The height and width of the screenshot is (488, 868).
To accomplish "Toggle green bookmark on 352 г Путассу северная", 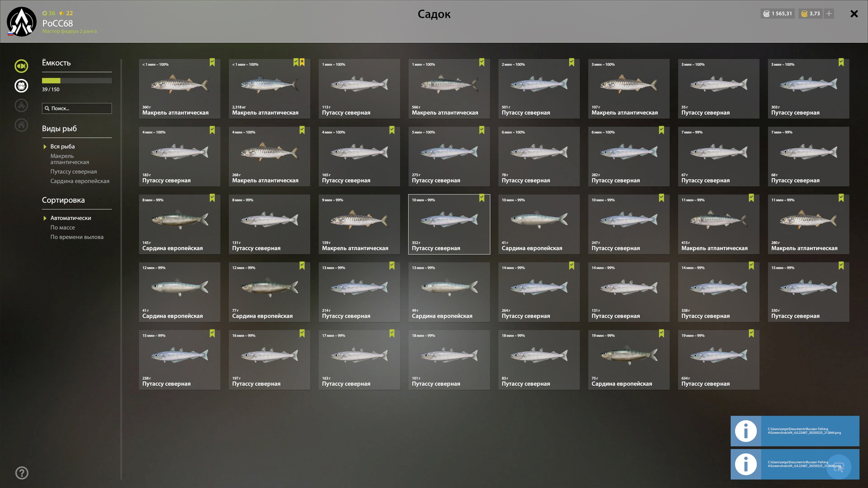I will [482, 198].
